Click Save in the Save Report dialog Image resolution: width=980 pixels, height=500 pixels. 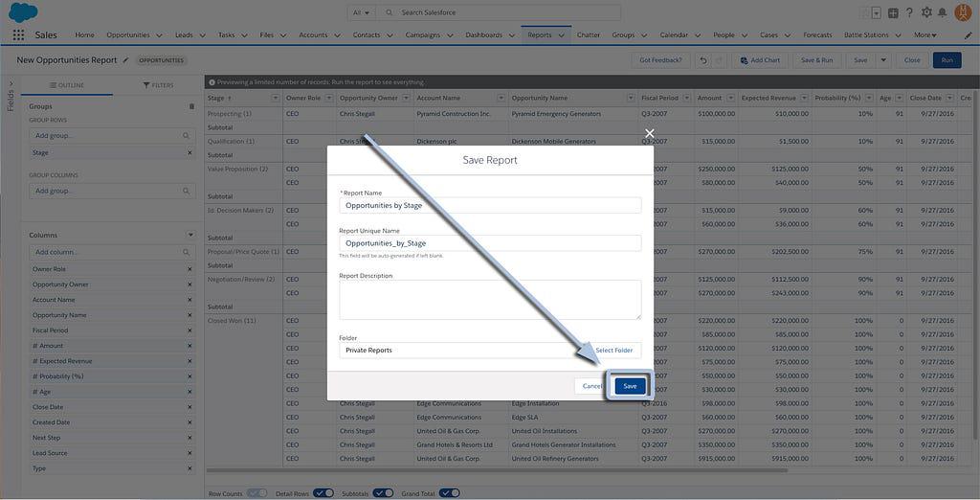tap(630, 386)
